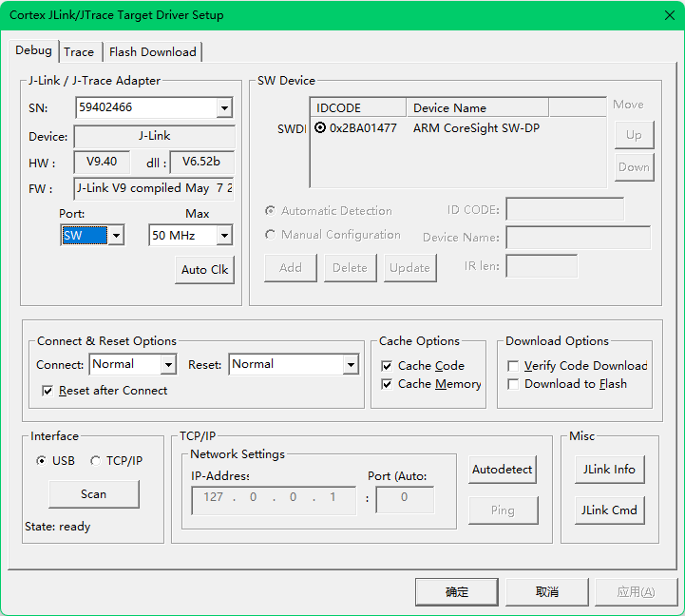Viewport: 685px width, 616px height.
Task: Open JLink Info
Action: (x=609, y=470)
